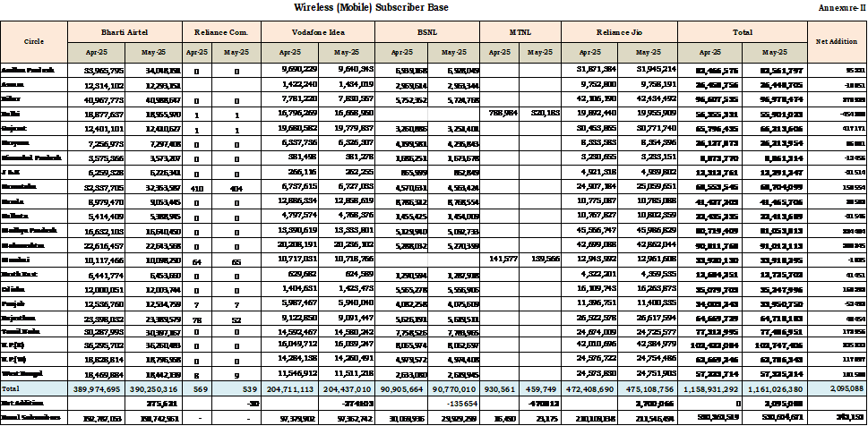Screen dimensions: 868x426
Task: Select the 'Vodafone Idea' column header
Action: click(318, 32)
